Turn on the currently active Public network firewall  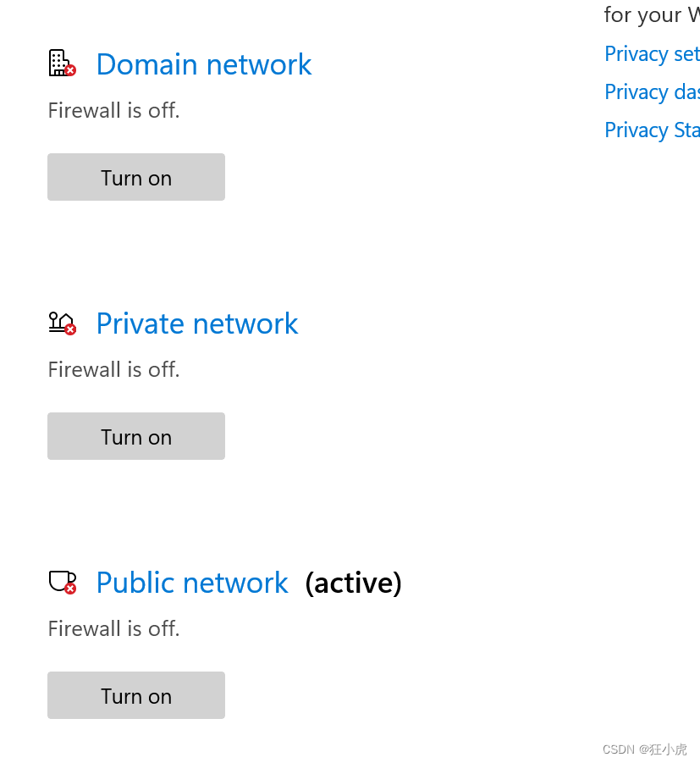click(x=135, y=695)
